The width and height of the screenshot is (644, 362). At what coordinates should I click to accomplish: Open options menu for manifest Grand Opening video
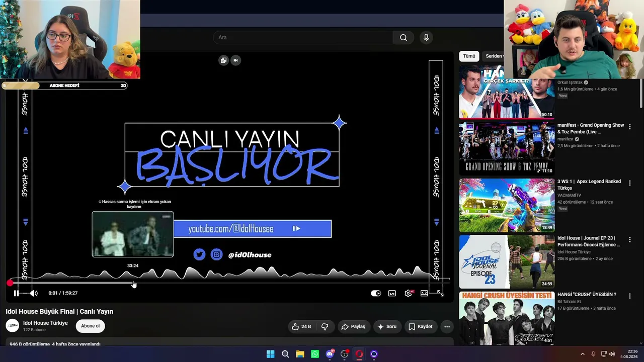(629, 127)
